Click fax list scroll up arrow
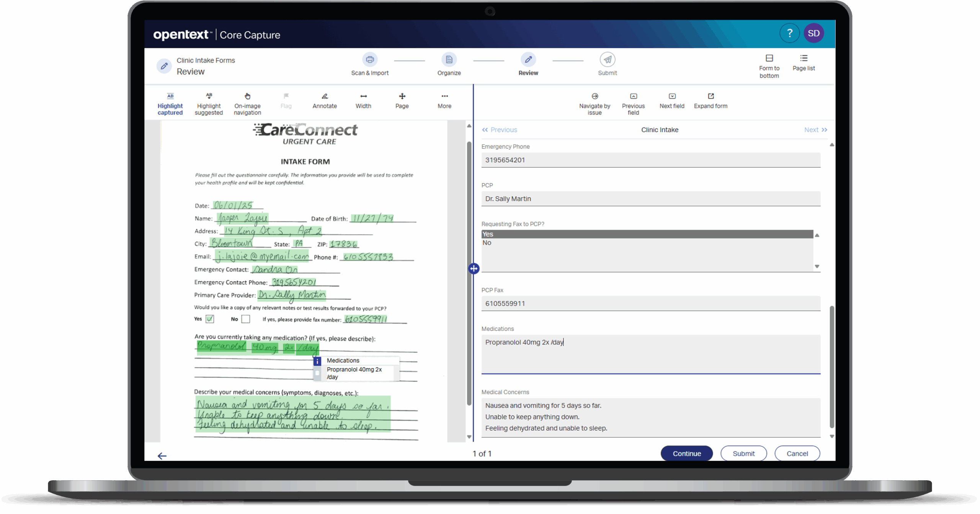Viewport: 980px width, 514px height. [x=817, y=235]
